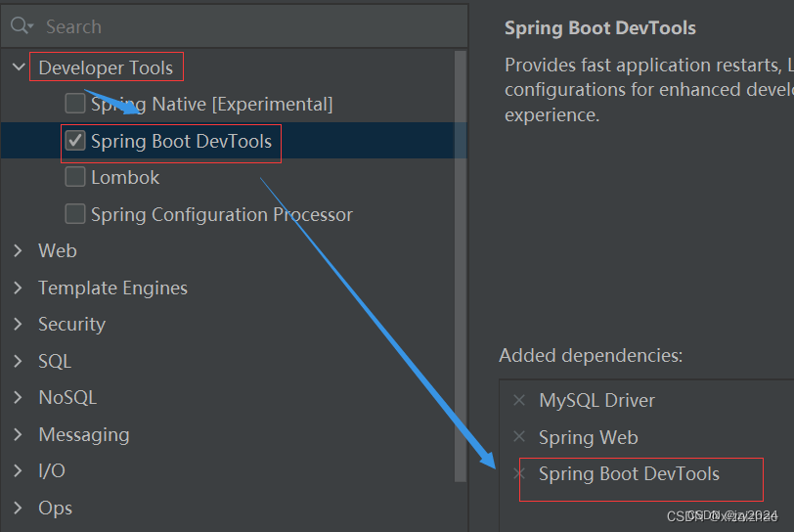Select the Security category label
Image resolution: width=794 pixels, height=532 pixels.
point(72,325)
